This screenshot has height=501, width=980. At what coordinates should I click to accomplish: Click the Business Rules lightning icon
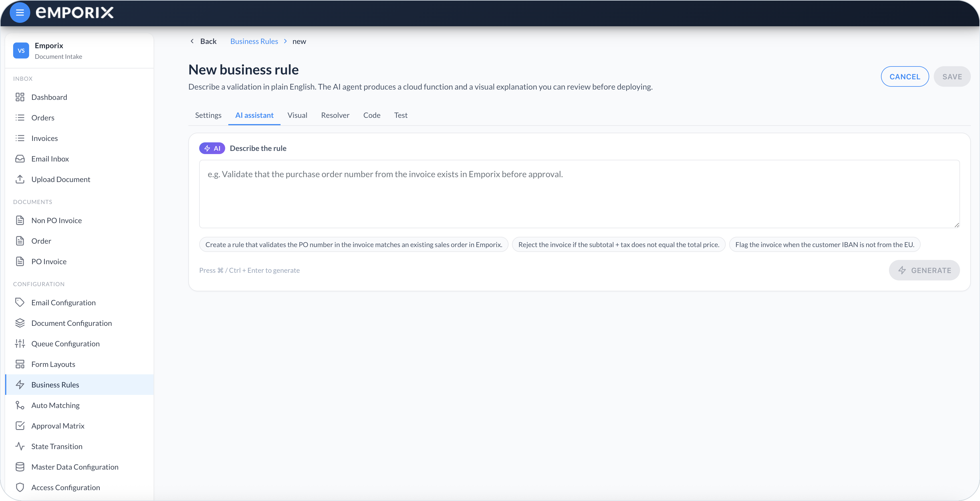[20, 385]
